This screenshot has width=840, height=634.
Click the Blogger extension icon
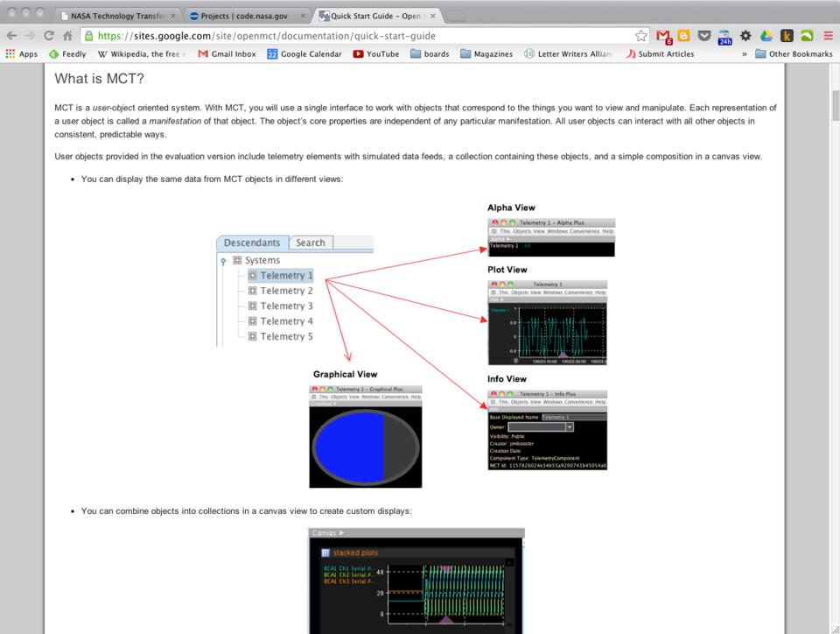[683, 35]
